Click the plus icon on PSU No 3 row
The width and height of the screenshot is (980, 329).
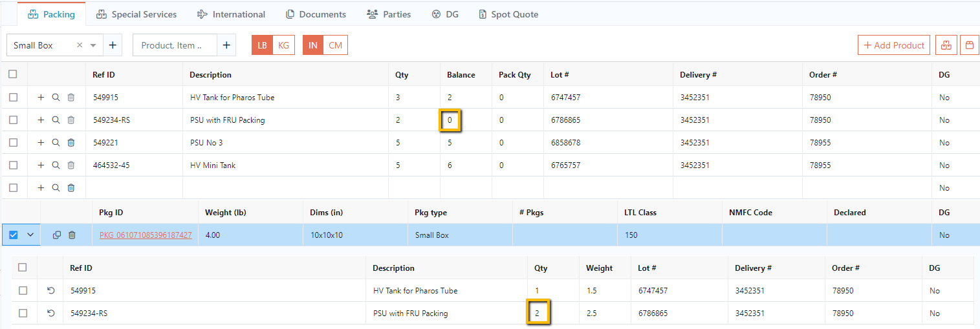click(41, 142)
